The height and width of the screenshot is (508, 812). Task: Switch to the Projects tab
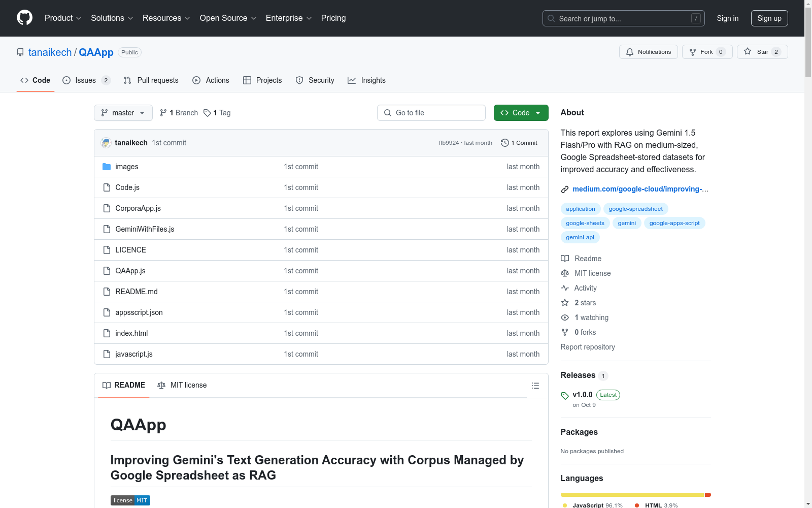[x=262, y=80]
